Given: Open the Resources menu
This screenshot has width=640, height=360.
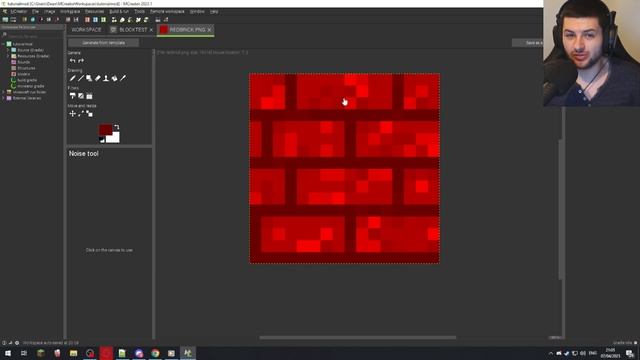Looking at the screenshot, I should (94, 11).
